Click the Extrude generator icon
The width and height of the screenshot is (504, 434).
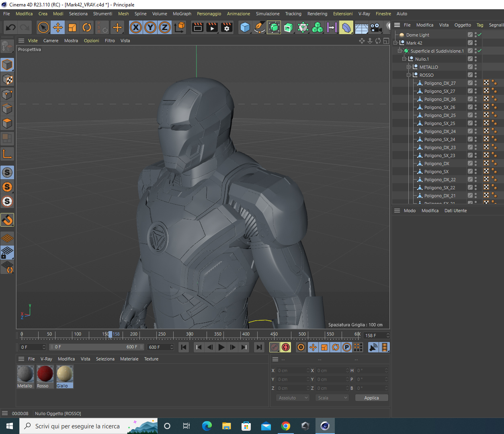289,27
